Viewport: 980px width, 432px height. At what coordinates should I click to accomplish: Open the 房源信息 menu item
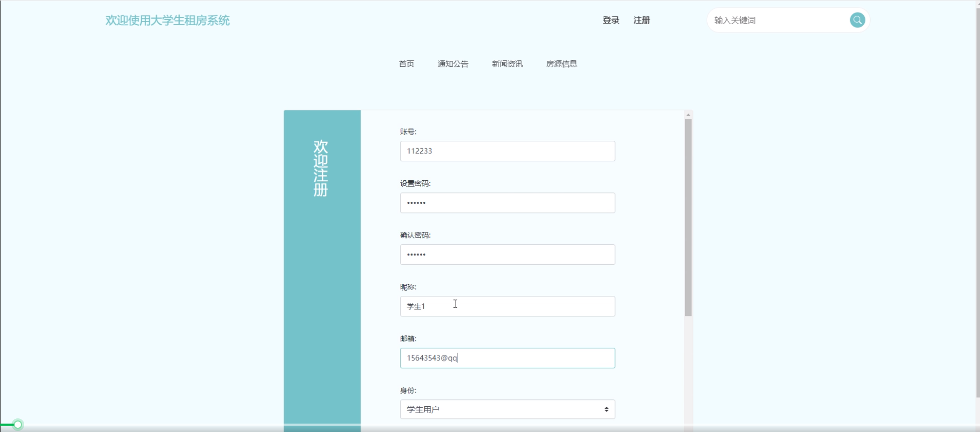[562, 64]
